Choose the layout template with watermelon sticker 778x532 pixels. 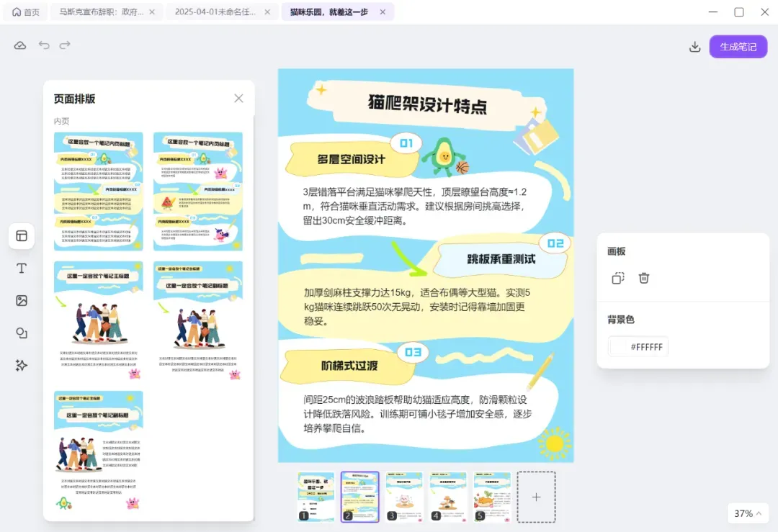tap(198, 191)
